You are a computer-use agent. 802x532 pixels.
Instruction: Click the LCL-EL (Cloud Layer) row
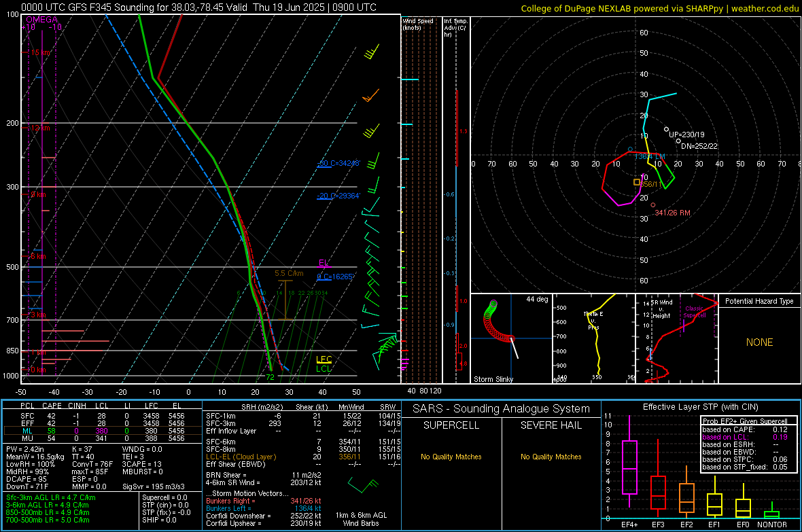tap(303, 457)
